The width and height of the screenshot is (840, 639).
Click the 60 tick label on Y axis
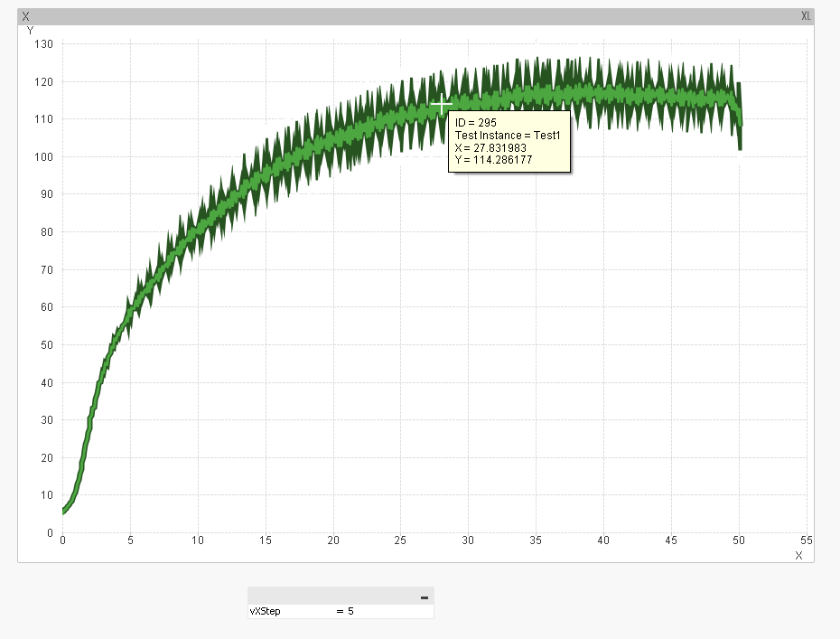tap(47, 307)
